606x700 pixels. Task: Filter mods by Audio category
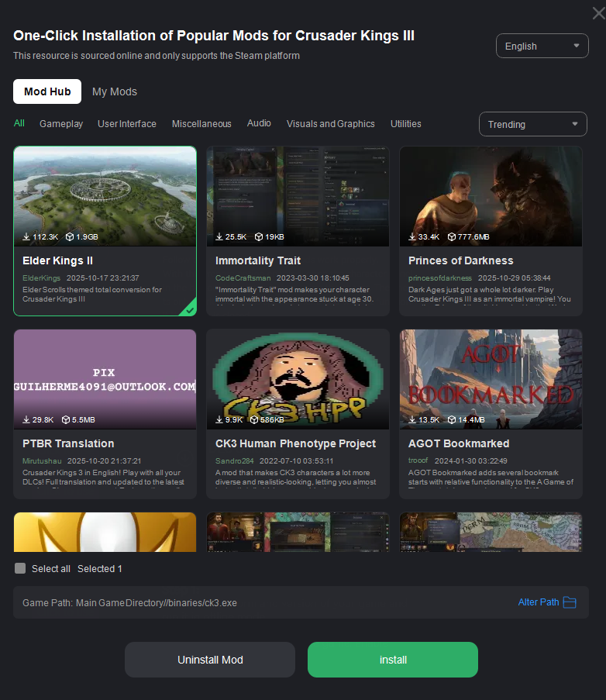pos(259,123)
